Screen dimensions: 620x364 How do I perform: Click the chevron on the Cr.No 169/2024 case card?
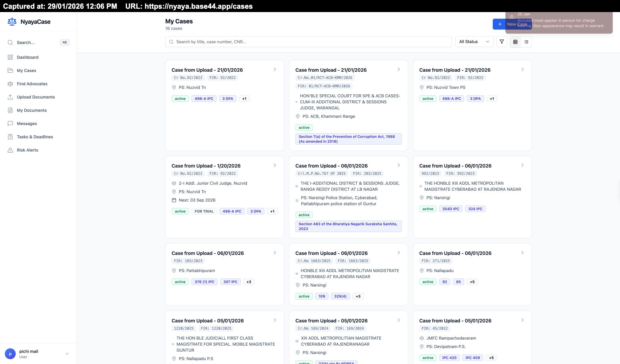(399, 320)
